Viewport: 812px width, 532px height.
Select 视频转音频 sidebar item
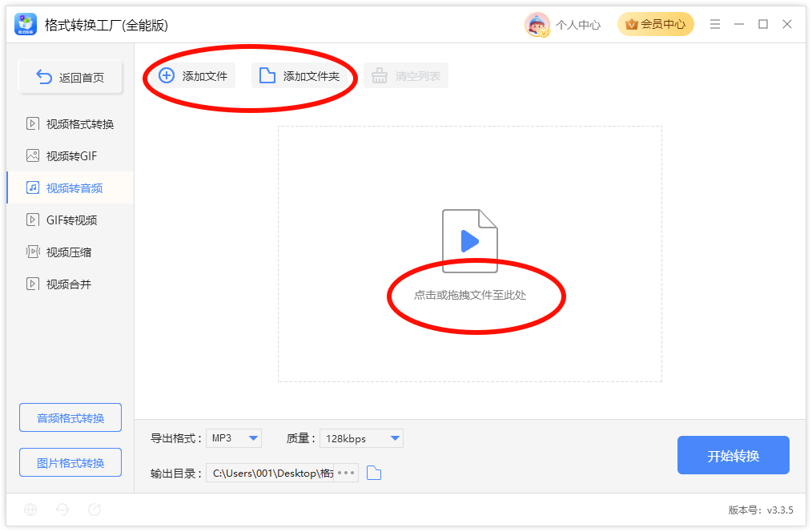tap(70, 188)
